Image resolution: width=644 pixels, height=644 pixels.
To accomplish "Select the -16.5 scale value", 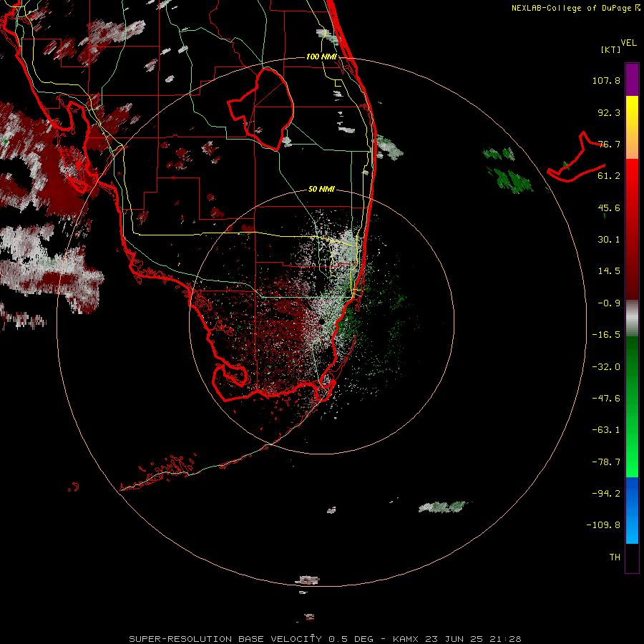I will (x=606, y=335).
